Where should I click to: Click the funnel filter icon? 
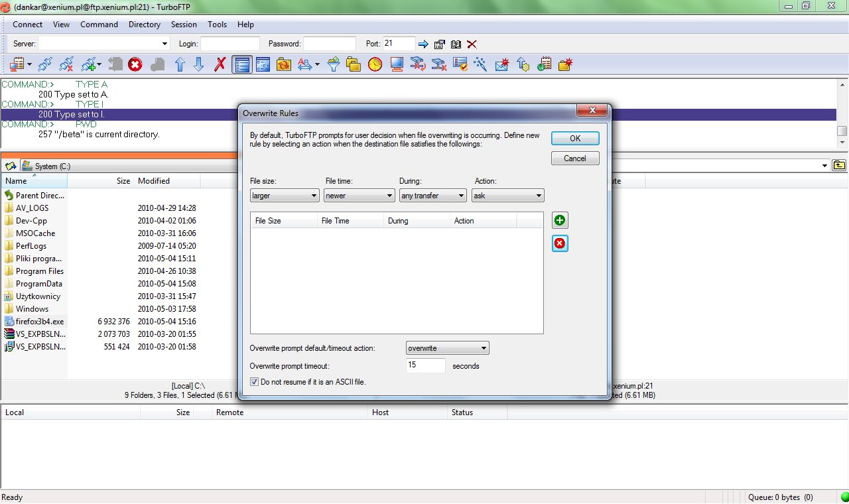(334, 64)
